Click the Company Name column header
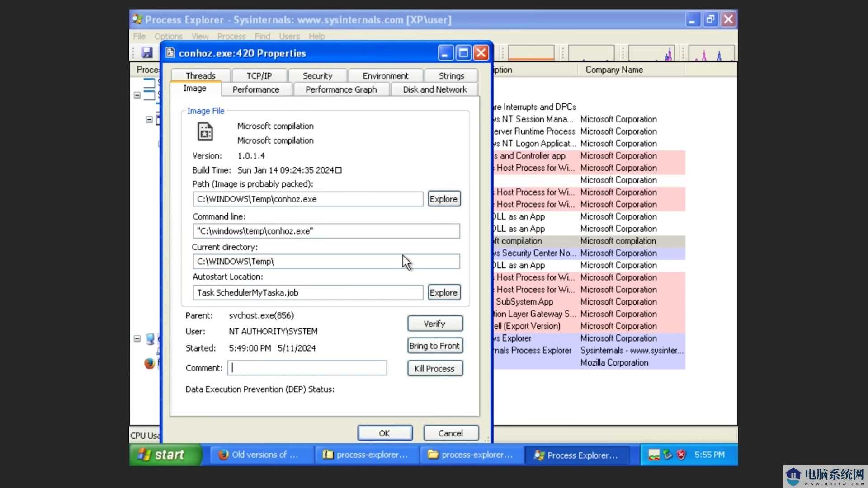The image size is (868, 488). point(631,70)
